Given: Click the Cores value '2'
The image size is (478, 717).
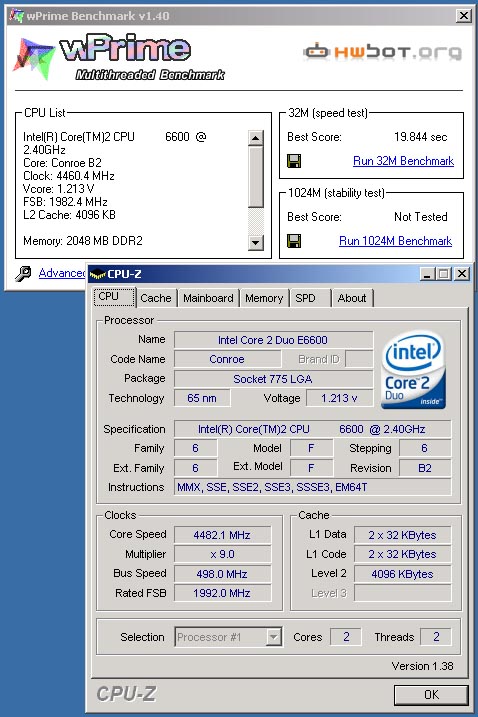Looking at the screenshot, I should coord(346,637).
